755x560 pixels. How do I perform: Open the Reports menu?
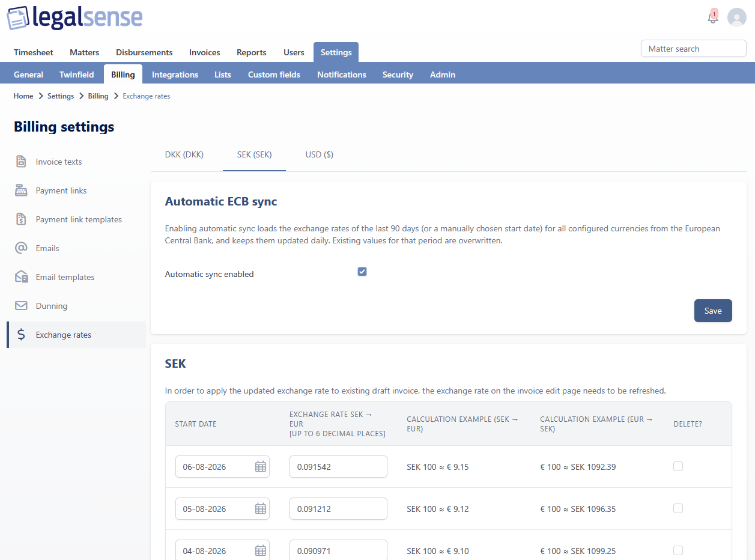[x=252, y=52]
